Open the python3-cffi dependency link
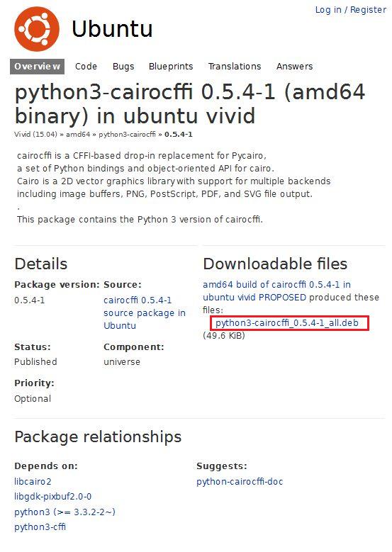This screenshot has width=392, height=552. [40, 527]
